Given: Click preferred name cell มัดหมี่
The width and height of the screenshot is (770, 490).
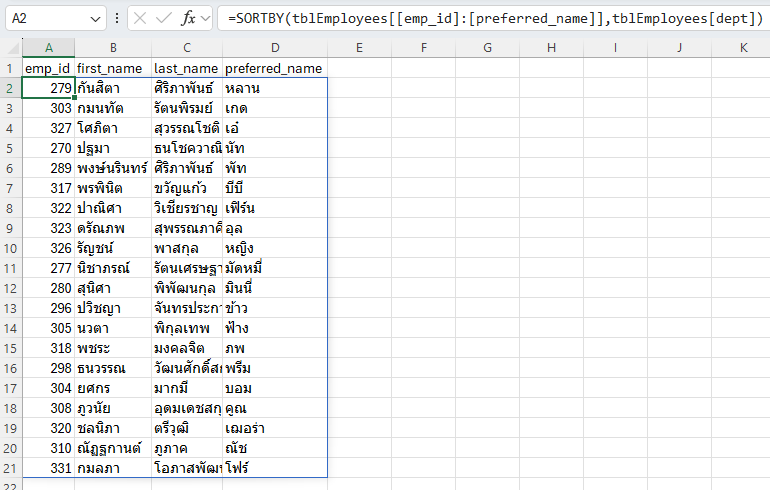Looking at the screenshot, I should click(x=275, y=268).
